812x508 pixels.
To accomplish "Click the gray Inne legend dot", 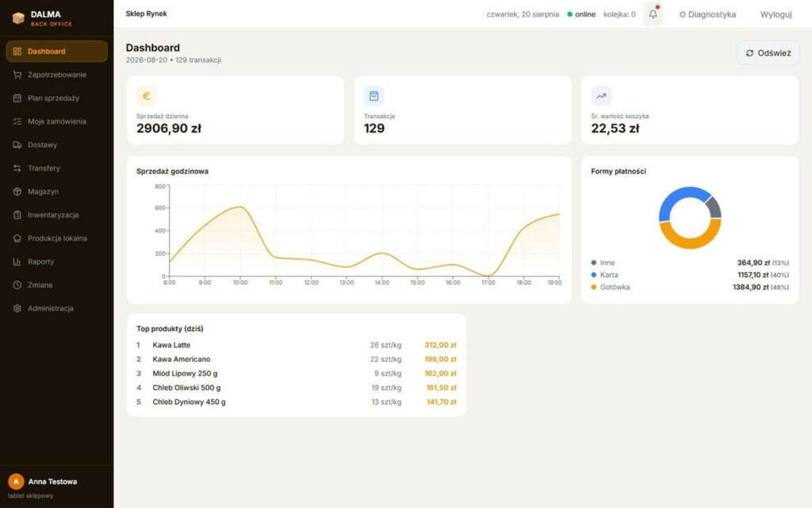I will tap(593, 263).
